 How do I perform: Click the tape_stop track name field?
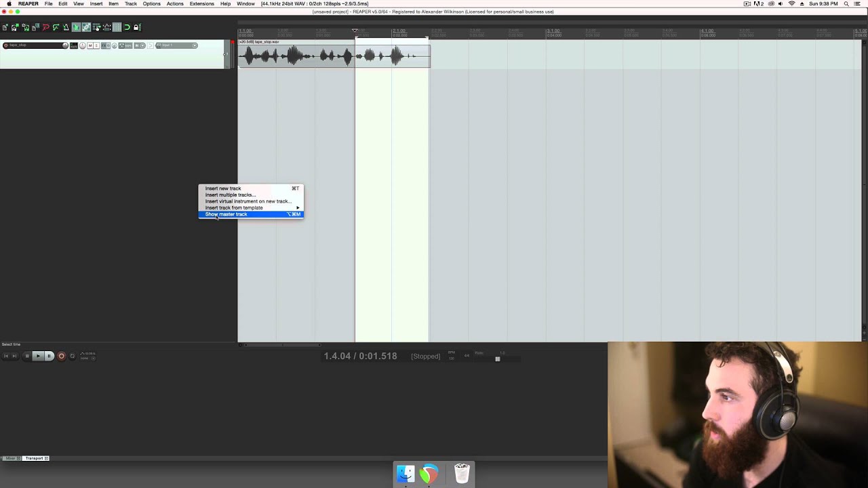coord(35,45)
